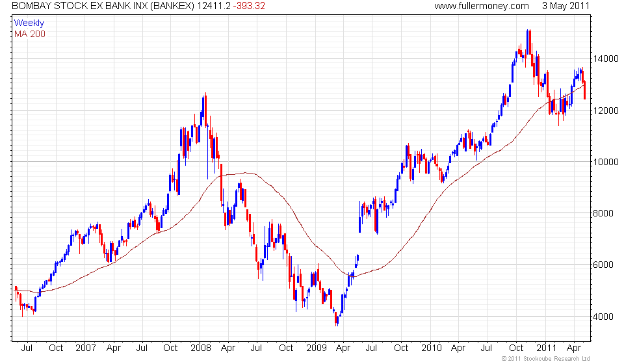Open the www.fullermoney.com link text
The height and width of the screenshot is (364, 624).
point(482,6)
